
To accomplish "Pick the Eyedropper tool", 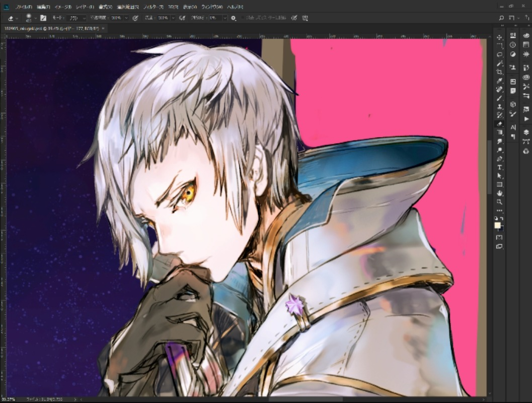I will click(499, 81).
